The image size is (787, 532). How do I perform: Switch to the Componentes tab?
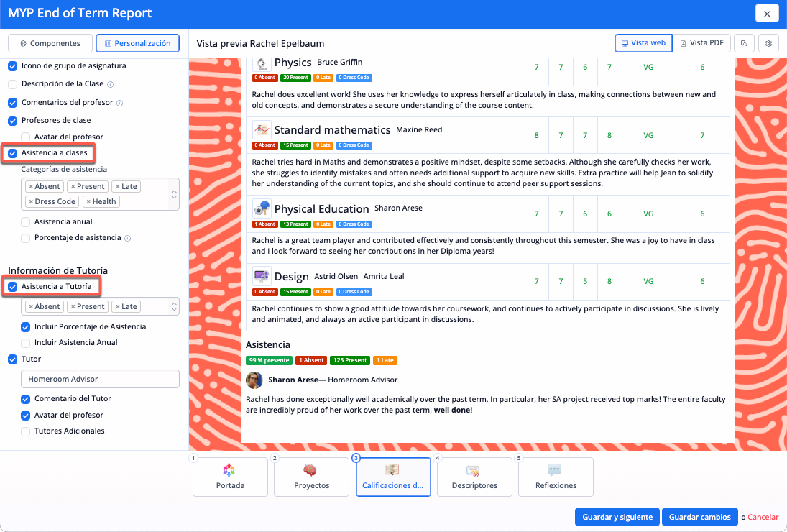tap(50, 43)
